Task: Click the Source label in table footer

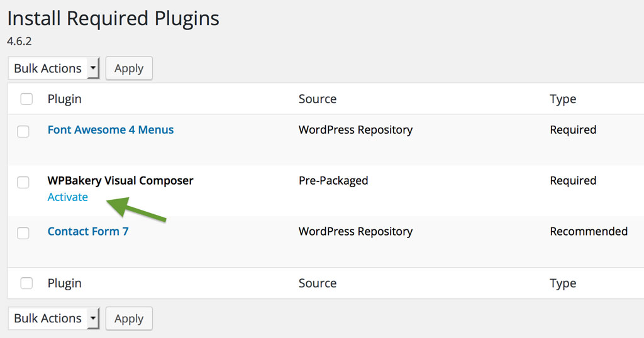Action: (x=318, y=283)
